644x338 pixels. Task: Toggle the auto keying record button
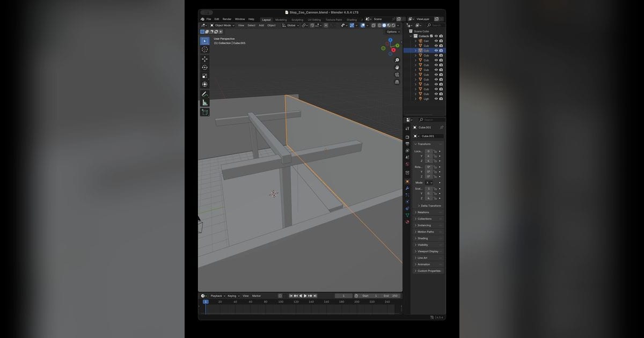click(x=280, y=296)
